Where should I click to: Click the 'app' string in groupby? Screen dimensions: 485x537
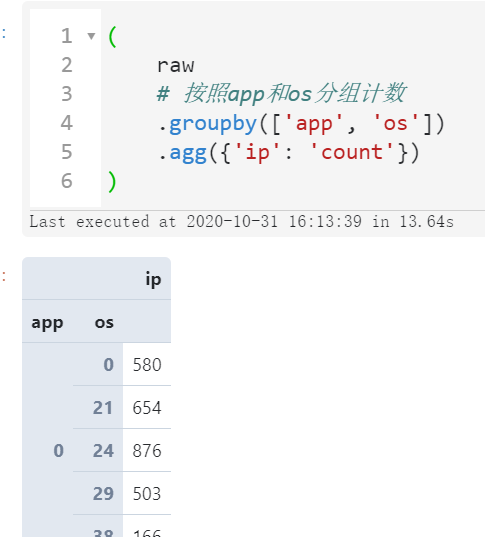click(x=314, y=123)
